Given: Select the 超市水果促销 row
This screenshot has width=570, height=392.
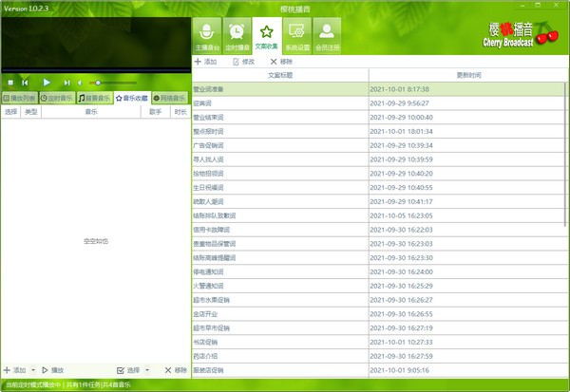Looking at the screenshot, I should tap(379, 300).
